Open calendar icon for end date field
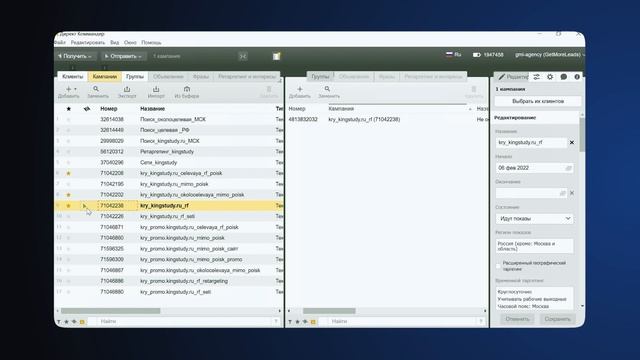 click(562, 193)
